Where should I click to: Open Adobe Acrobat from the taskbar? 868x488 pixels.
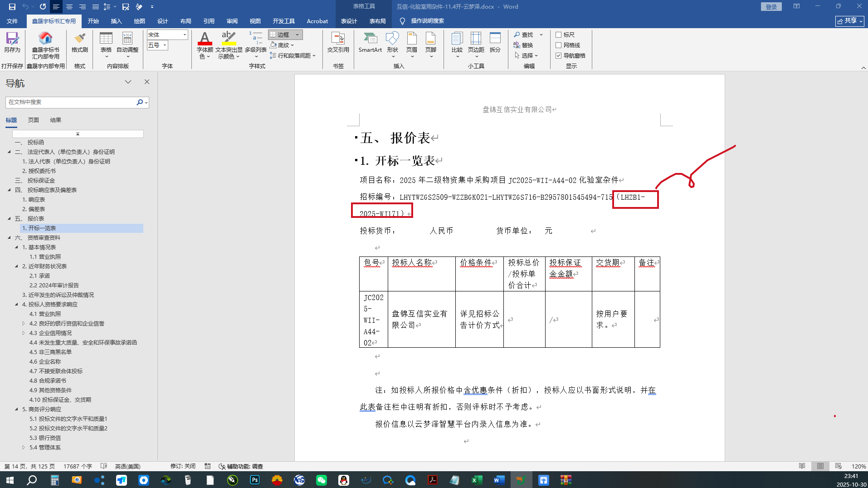click(x=433, y=480)
